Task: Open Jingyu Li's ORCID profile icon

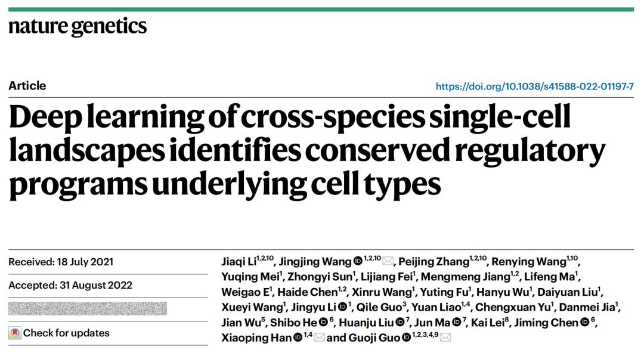Action: tap(342, 308)
